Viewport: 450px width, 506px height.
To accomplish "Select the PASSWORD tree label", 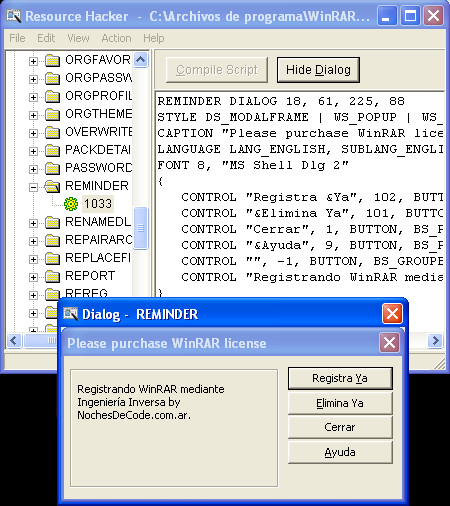I will (x=99, y=168).
